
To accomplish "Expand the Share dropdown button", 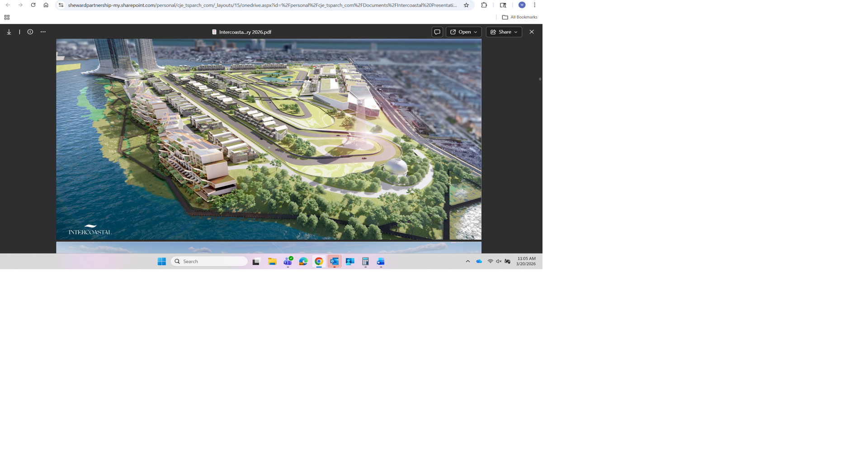I will pos(504,32).
